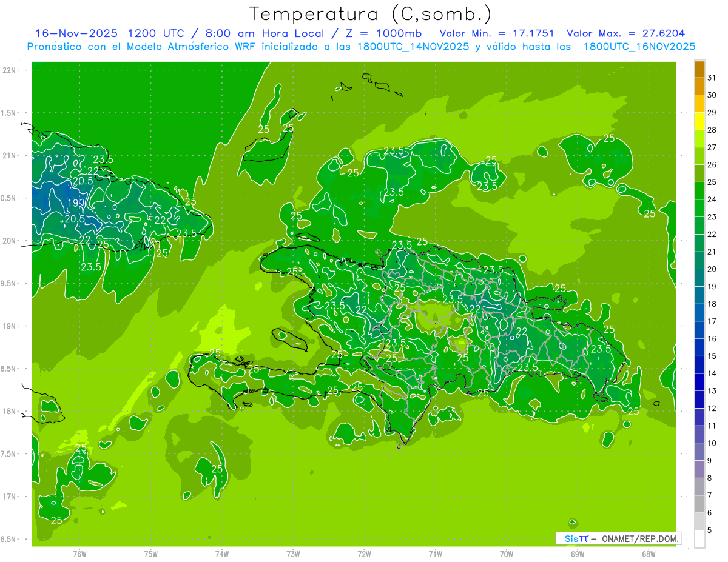Click the 5 label on the color scale

pyautogui.click(x=710, y=530)
